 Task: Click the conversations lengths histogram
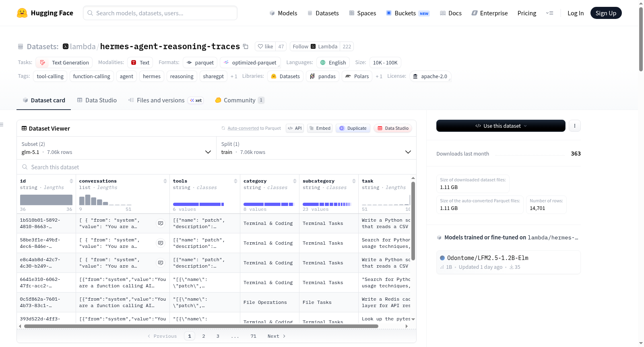105,200
